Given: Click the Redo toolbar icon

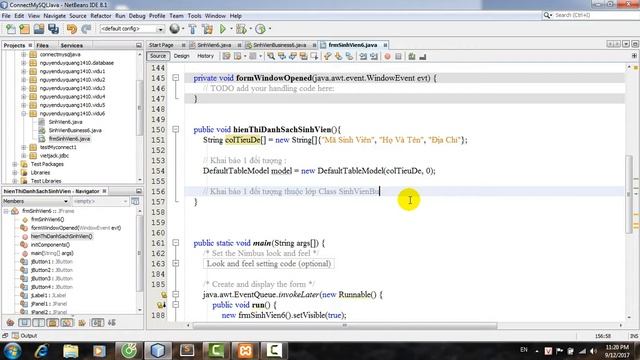Looking at the screenshot, I should click(86, 29).
